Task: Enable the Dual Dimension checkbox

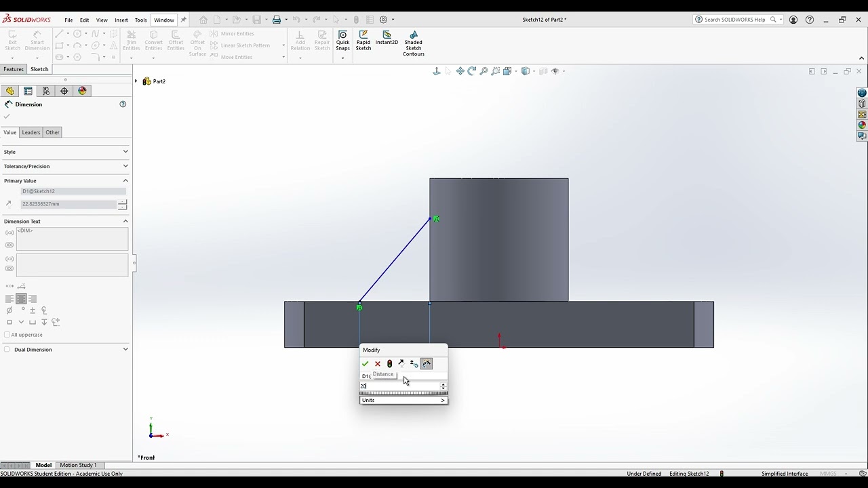Action: [x=7, y=350]
